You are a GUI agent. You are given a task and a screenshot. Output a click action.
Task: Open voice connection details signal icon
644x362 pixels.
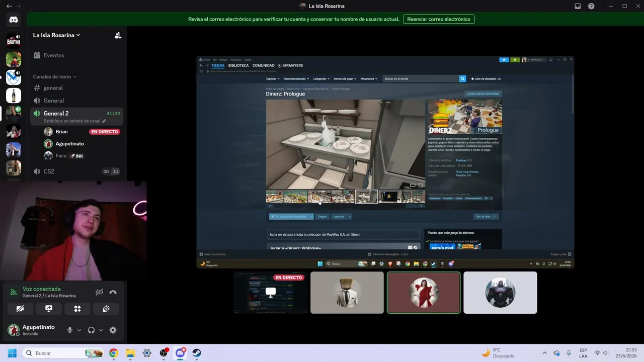pyautogui.click(x=14, y=292)
